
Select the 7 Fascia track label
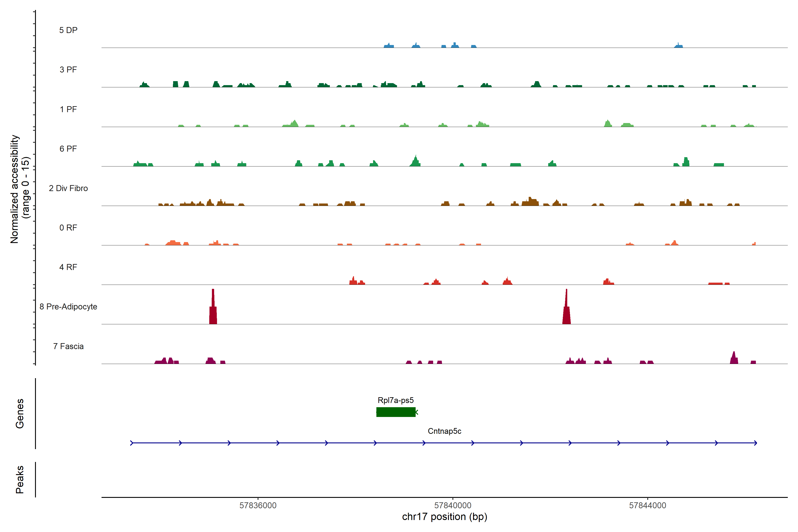pos(68,346)
